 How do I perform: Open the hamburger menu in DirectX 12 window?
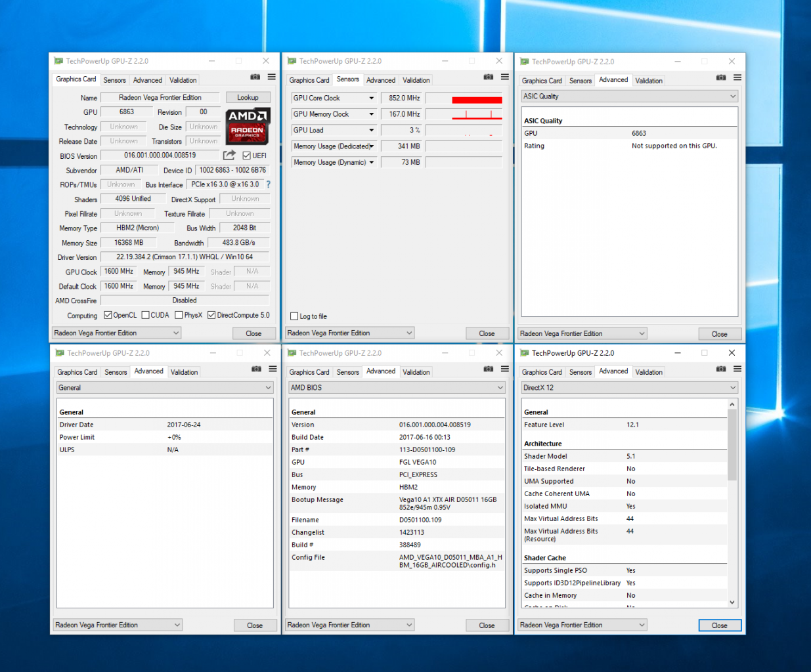(737, 369)
